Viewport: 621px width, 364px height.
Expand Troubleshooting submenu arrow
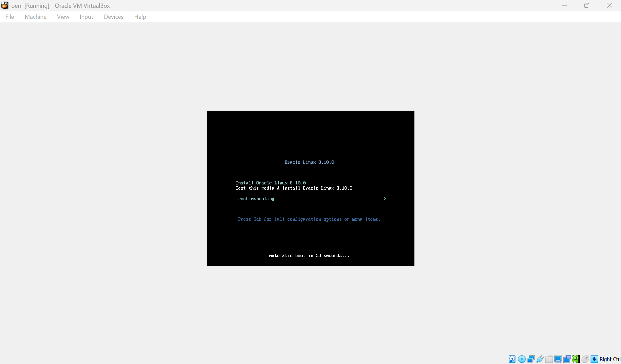pos(384,198)
